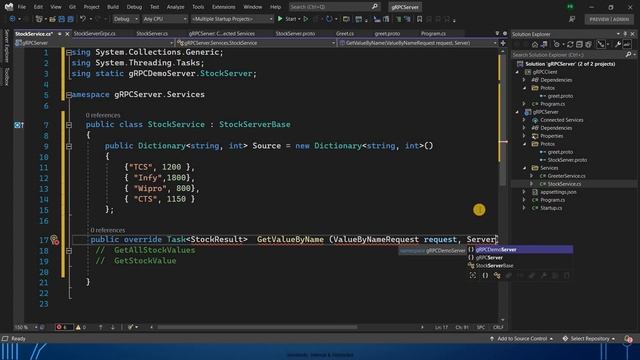The height and width of the screenshot is (360, 640).
Task: Toggle the namespaces filter in IntelliSense popup
Action: pos(485,276)
